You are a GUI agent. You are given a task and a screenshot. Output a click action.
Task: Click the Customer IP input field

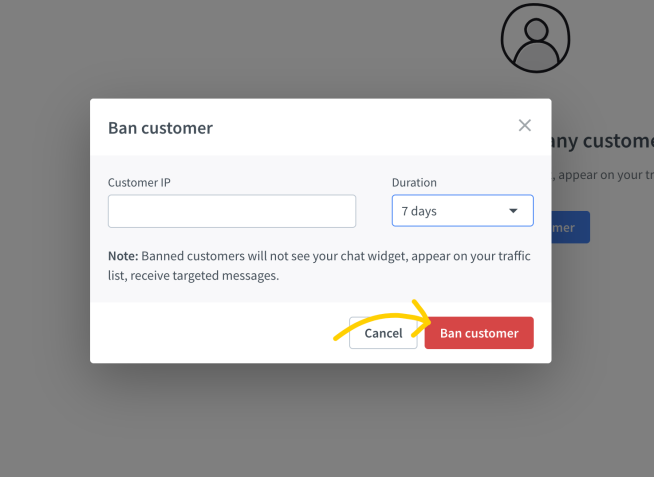point(232,211)
